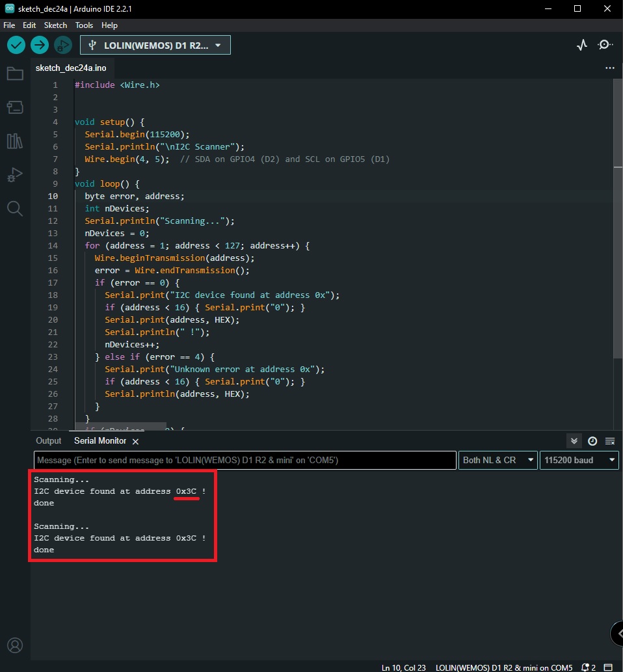The image size is (623, 672).
Task: Click the Ln 10, Col 23 cursor position
Action: click(x=404, y=667)
